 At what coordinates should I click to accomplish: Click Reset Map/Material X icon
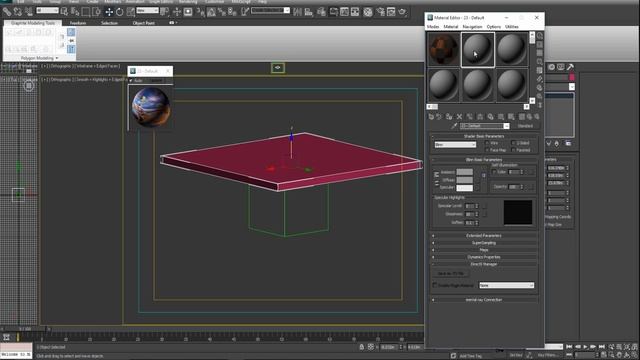coord(459,117)
